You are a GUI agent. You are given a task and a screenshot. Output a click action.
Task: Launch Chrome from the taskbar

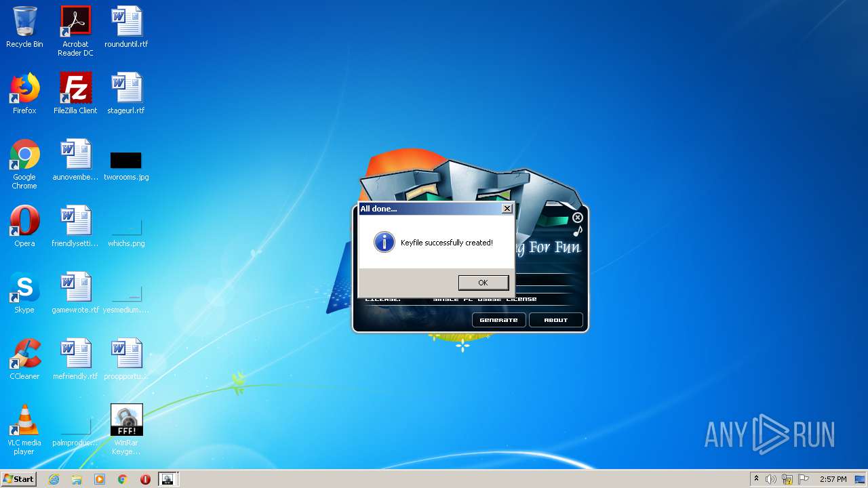122,479
